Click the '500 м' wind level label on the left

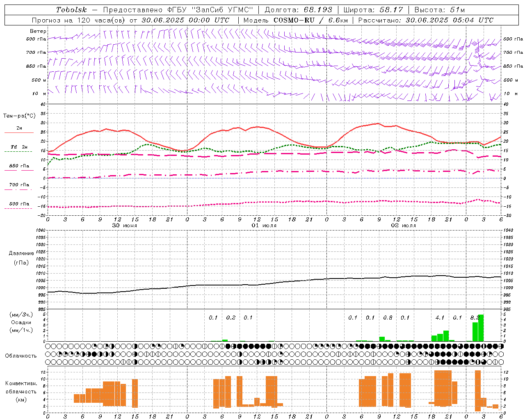point(39,80)
